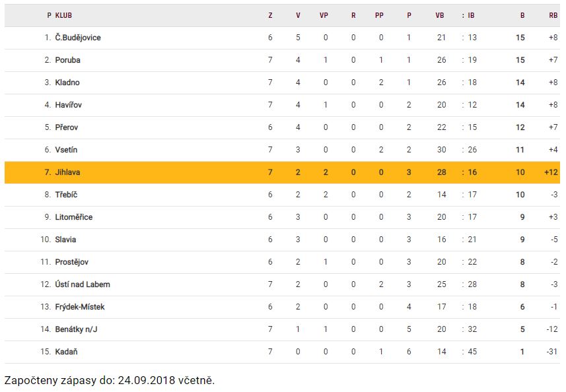Click the VB column header
The image size is (566, 392).
pos(440,15)
